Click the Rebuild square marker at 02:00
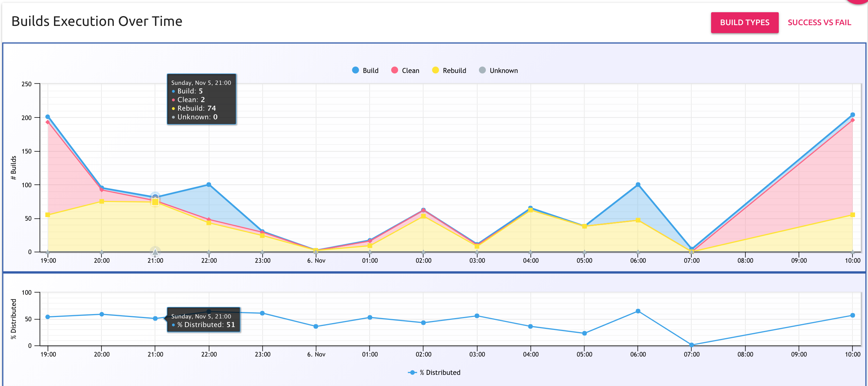 (423, 216)
